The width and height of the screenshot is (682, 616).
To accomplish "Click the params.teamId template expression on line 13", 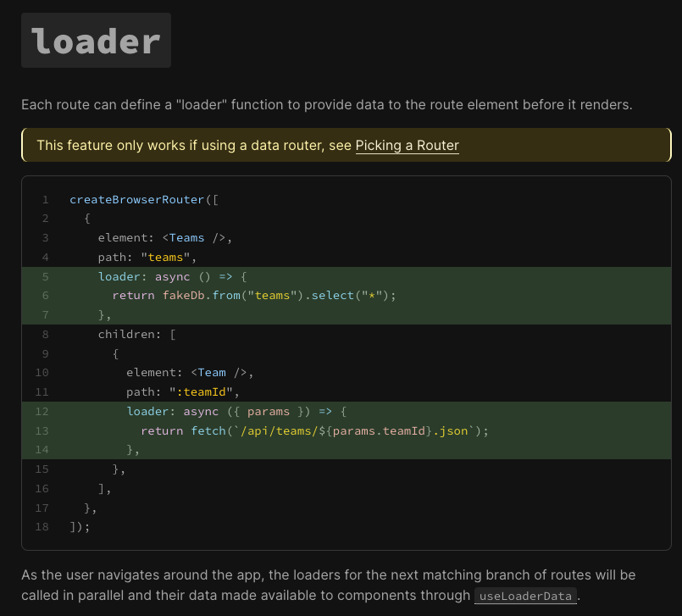I will pyautogui.click(x=369, y=430).
